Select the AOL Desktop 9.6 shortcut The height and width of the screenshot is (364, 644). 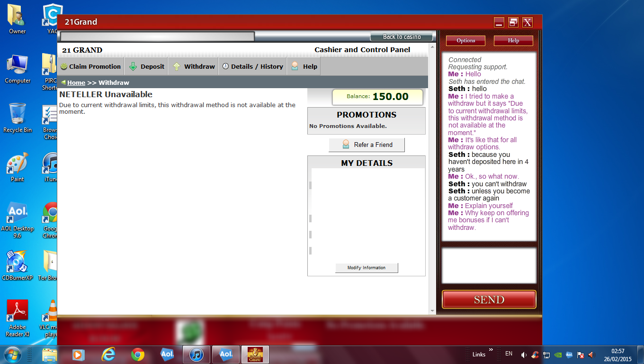[x=18, y=220]
